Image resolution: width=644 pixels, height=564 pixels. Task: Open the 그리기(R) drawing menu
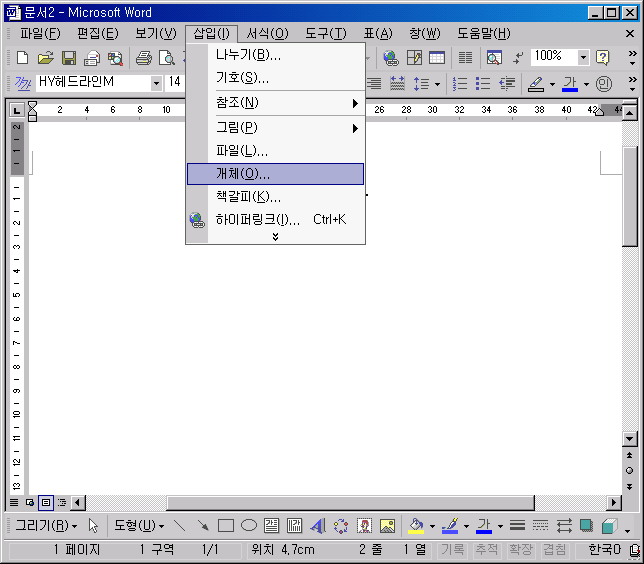(46, 525)
